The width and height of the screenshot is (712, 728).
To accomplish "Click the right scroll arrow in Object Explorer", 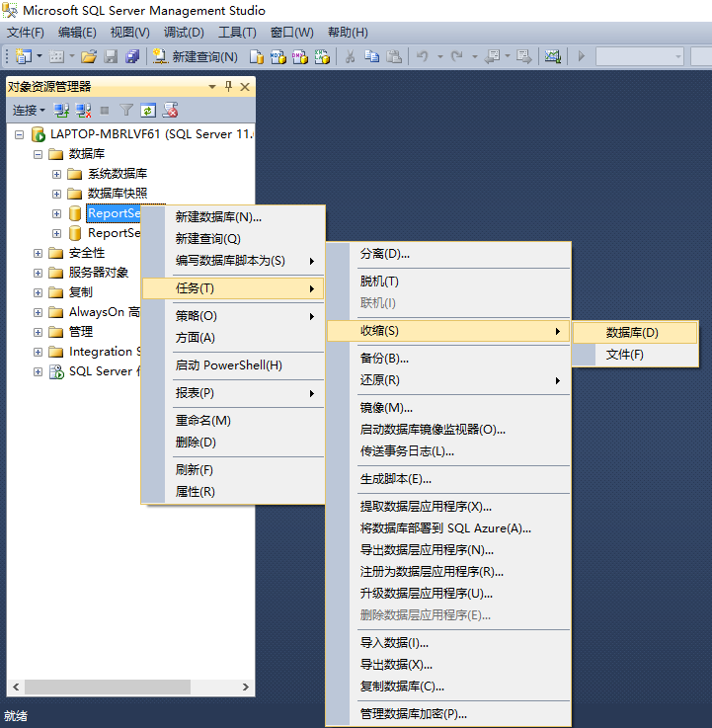I will (x=246, y=687).
